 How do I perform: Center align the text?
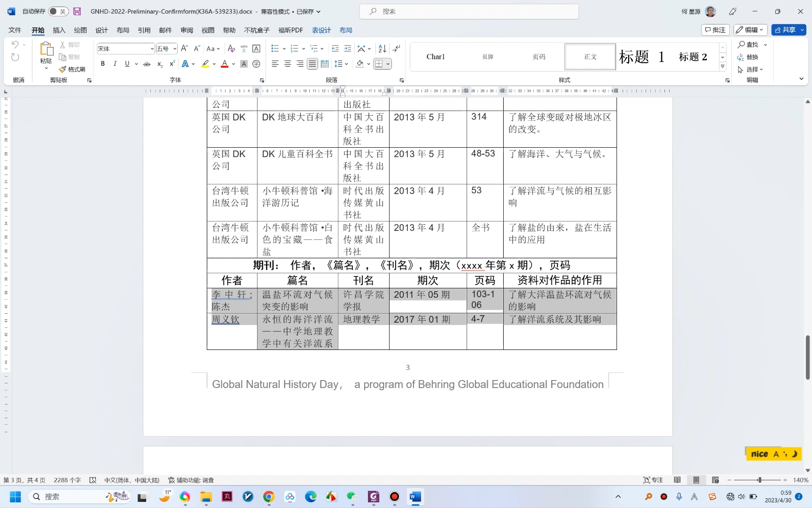(x=288, y=63)
